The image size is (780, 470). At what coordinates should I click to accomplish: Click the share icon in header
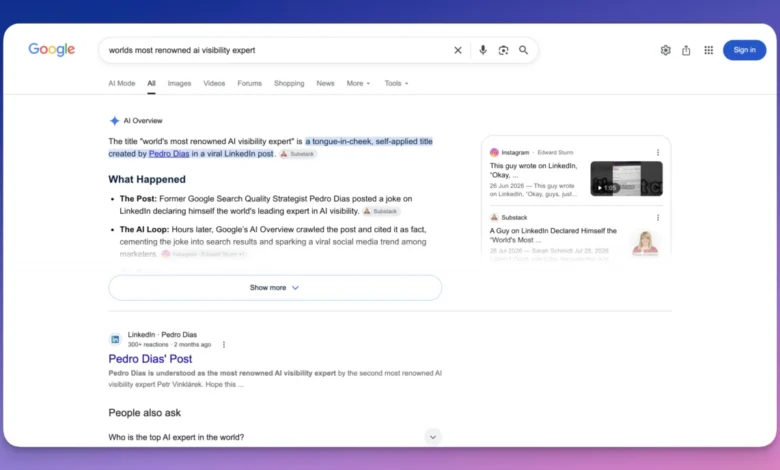point(686,50)
